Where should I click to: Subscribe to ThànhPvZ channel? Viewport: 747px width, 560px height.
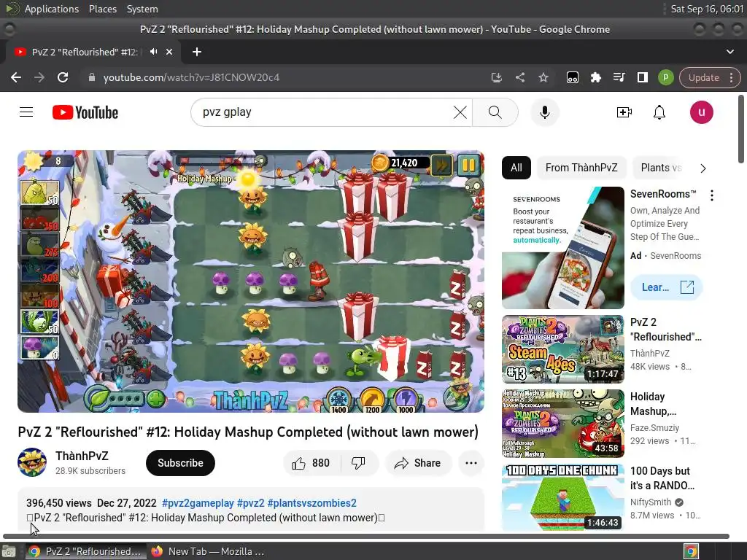click(x=181, y=463)
